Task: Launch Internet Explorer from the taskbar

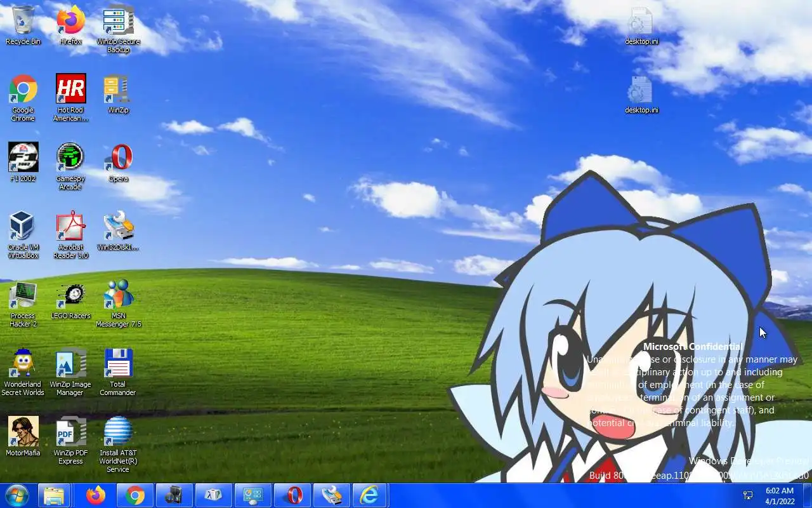Action: click(370, 495)
